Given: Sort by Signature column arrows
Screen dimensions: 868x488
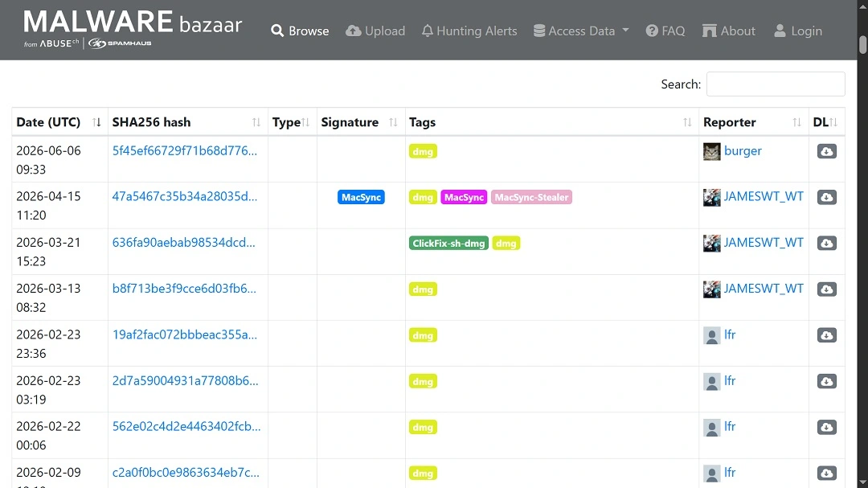Looking at the screenshot, I should (393, 122).
